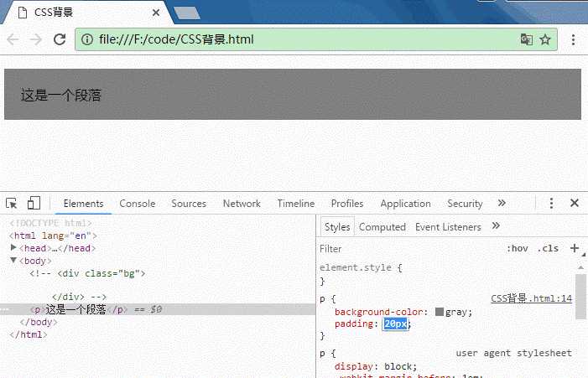Close the DevTools panel

(x=574, y=203)
